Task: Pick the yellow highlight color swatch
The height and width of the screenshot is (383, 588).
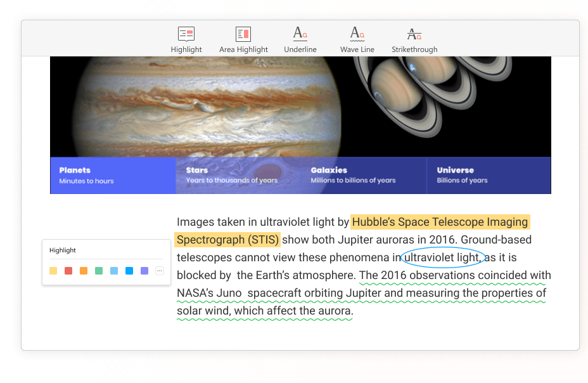Action: click(53, 271)
